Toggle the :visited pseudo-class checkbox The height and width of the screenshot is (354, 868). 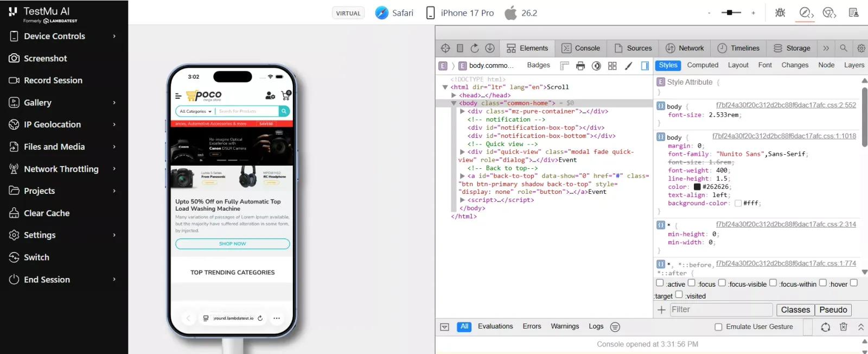679,295
